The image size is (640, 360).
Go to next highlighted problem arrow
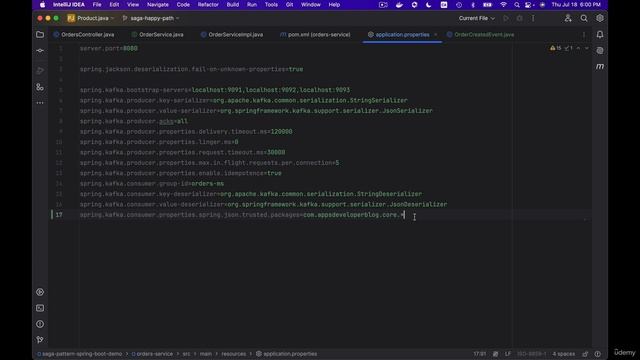pyautogui.click(x=587, y=48)
